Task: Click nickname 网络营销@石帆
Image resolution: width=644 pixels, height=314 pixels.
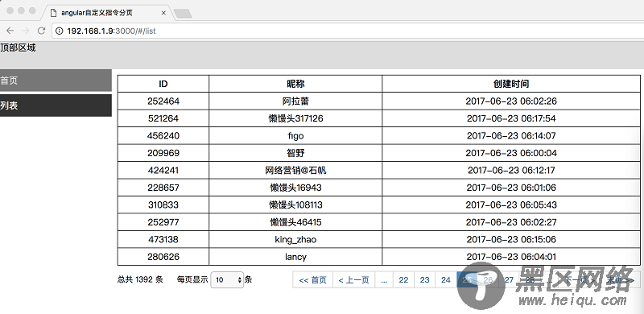Action: (x=295, y=170)
